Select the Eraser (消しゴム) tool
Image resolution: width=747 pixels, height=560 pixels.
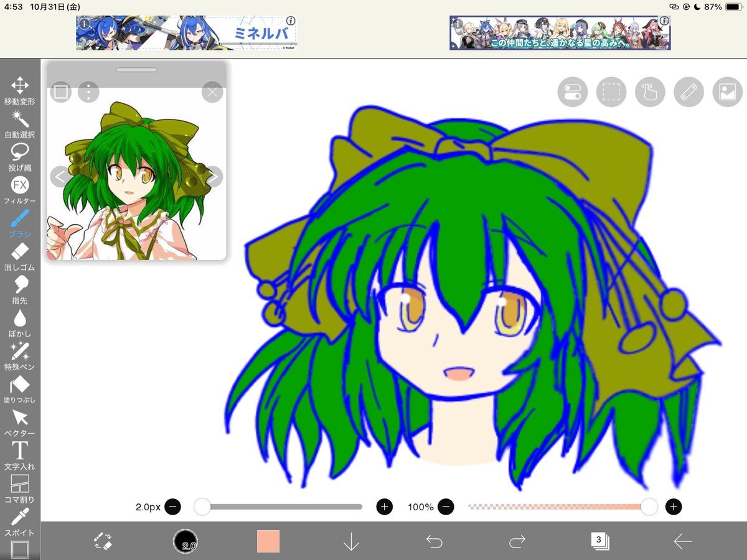[20, 257]
